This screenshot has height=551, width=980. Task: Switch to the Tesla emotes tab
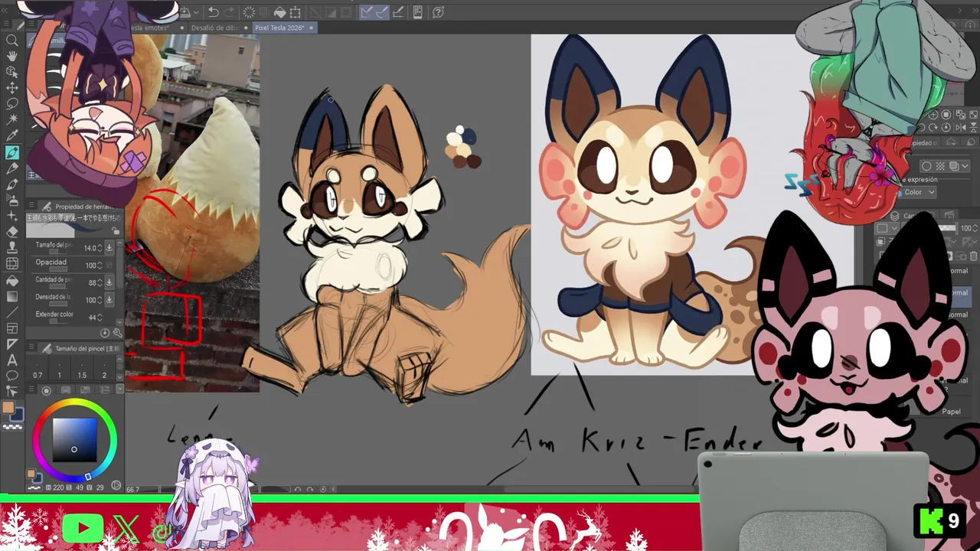[149, 28]
